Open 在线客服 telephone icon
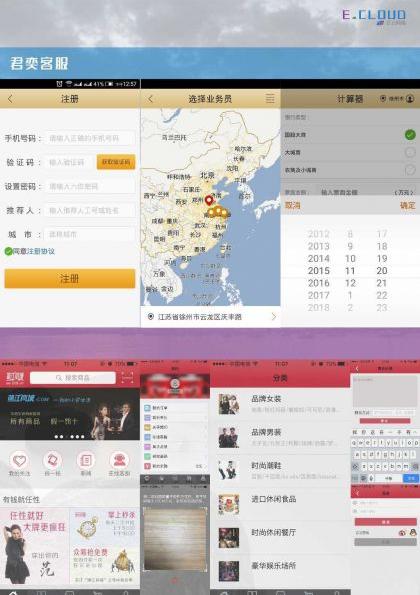420x595 pixels. coord(119,460)
